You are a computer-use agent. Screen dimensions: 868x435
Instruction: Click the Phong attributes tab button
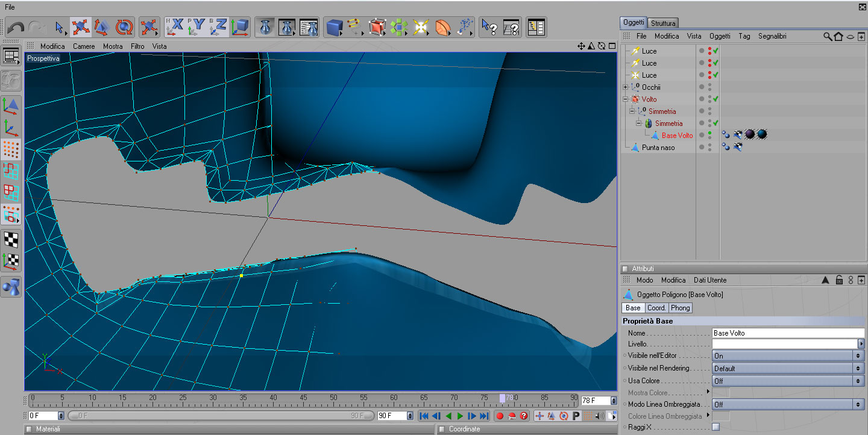pyautogui.click(x=680, y=308)
